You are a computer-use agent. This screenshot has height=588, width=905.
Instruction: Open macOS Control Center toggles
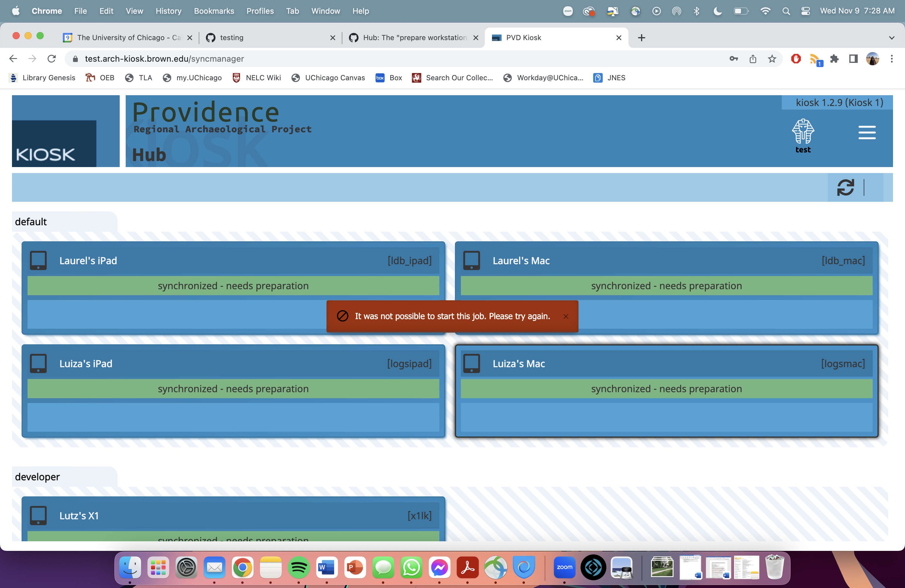click(x=805, y=11)
